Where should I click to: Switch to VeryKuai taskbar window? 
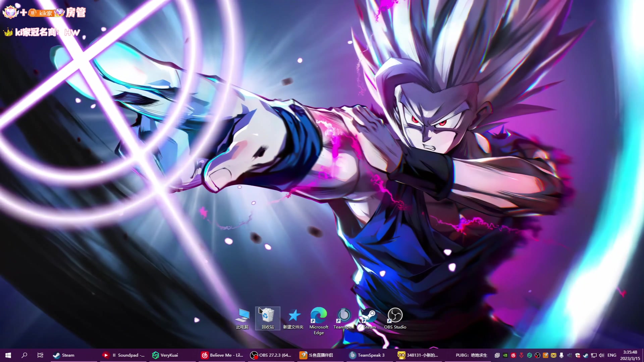tap(165, 355)
